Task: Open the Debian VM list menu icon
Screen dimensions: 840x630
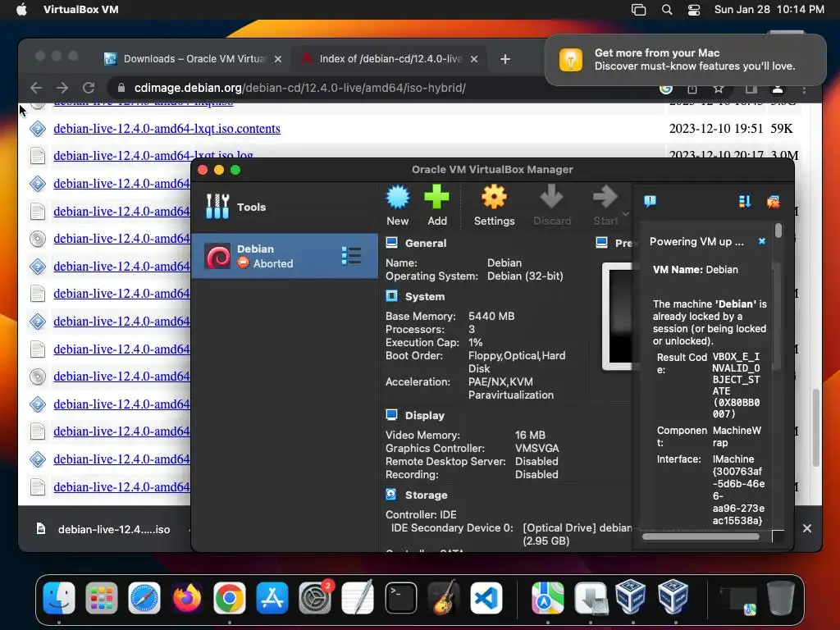Action: [351, 256]
